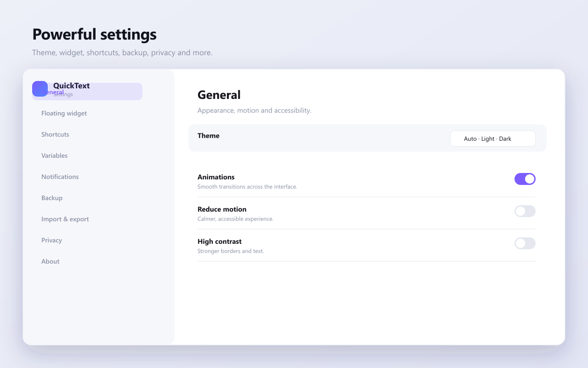Click the "Smooth transitions across the interface." description

point(247,187)
